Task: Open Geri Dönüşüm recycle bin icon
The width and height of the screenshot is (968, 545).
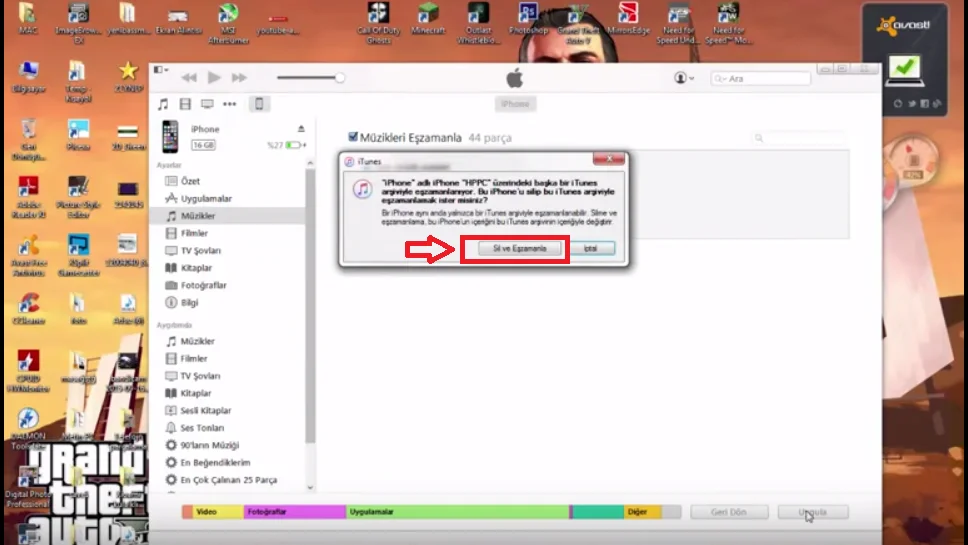Action: [x=28, y=140]
